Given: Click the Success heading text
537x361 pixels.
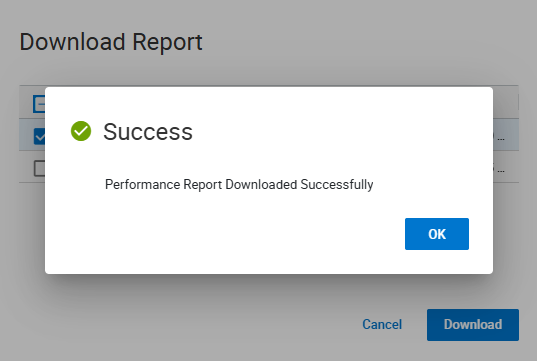Looking at the screenshot, I should click(148, 132).
